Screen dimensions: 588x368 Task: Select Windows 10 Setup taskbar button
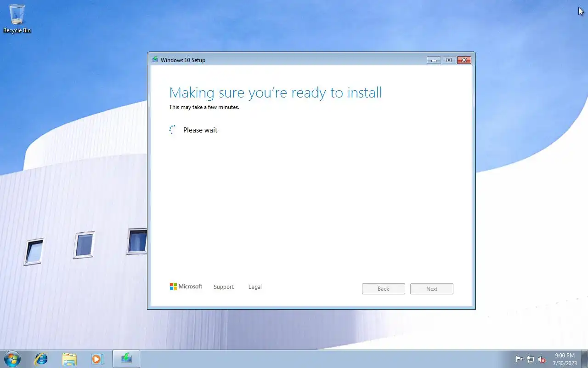[x=126, y=359]
